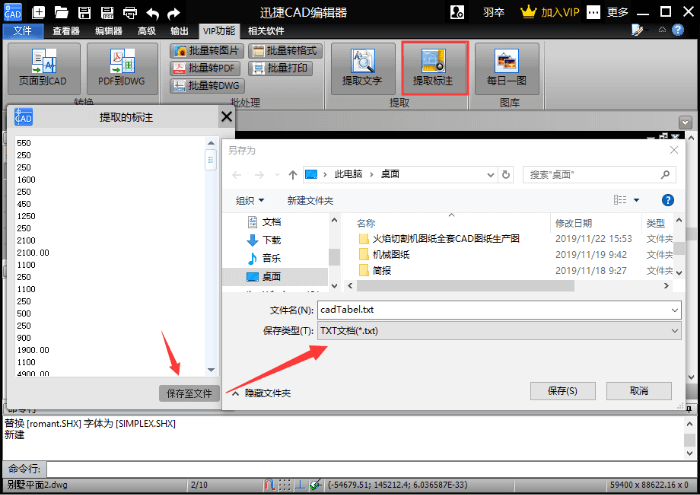This screenshot has width=700, height=495.
Task: Switch to the 查看器 tab
Action: pyautogui.click(x=66, y=31)
